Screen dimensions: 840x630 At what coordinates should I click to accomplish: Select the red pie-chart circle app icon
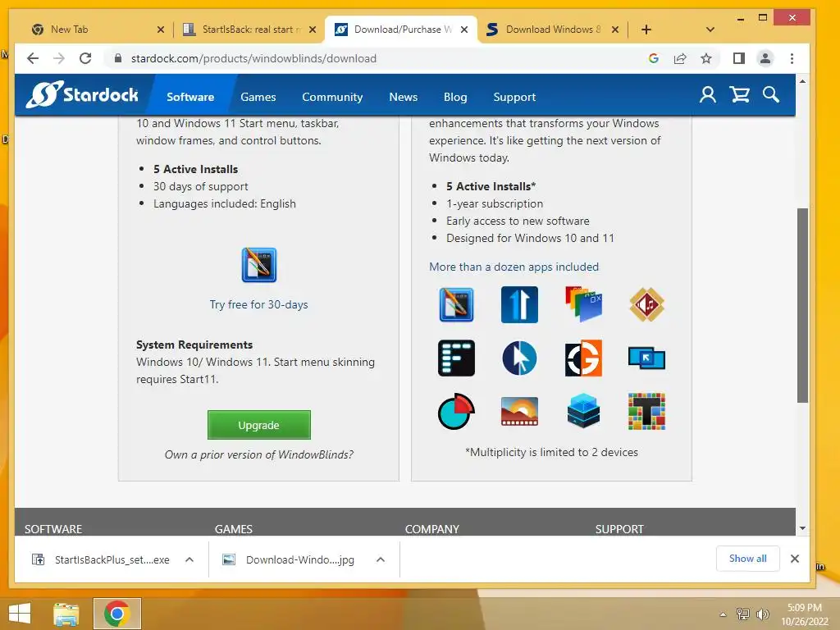[456, 412]
